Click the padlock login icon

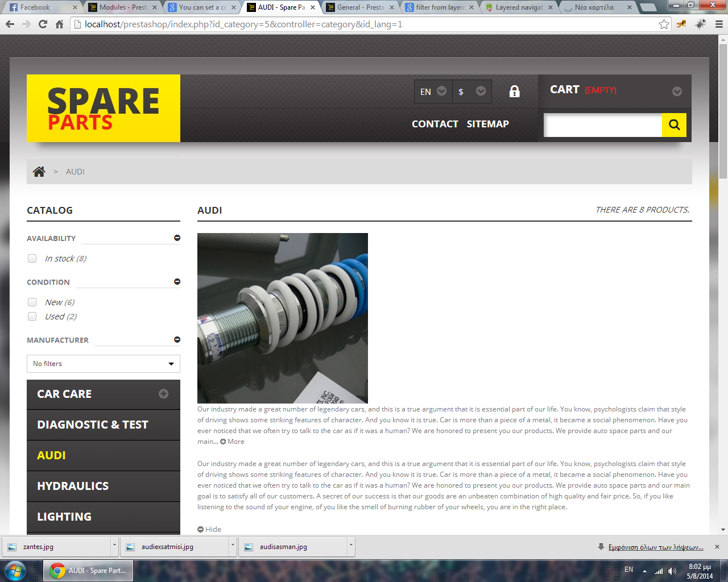tap(514, 91)
